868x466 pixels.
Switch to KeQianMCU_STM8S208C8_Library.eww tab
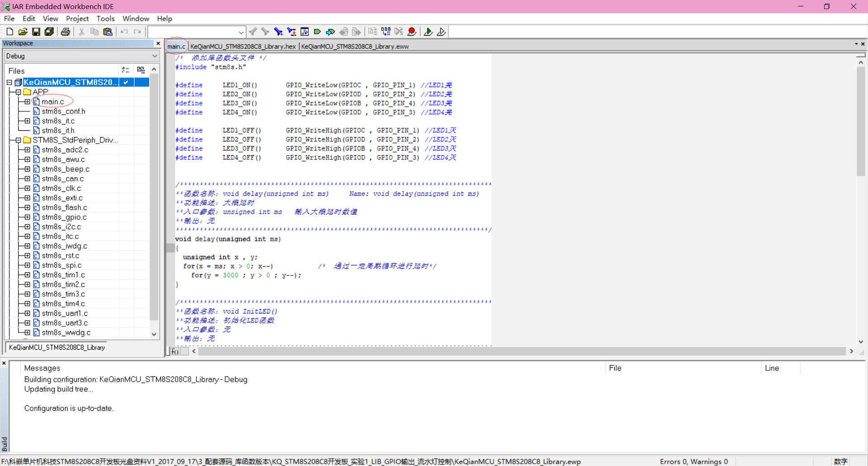[x=355, y=47]
